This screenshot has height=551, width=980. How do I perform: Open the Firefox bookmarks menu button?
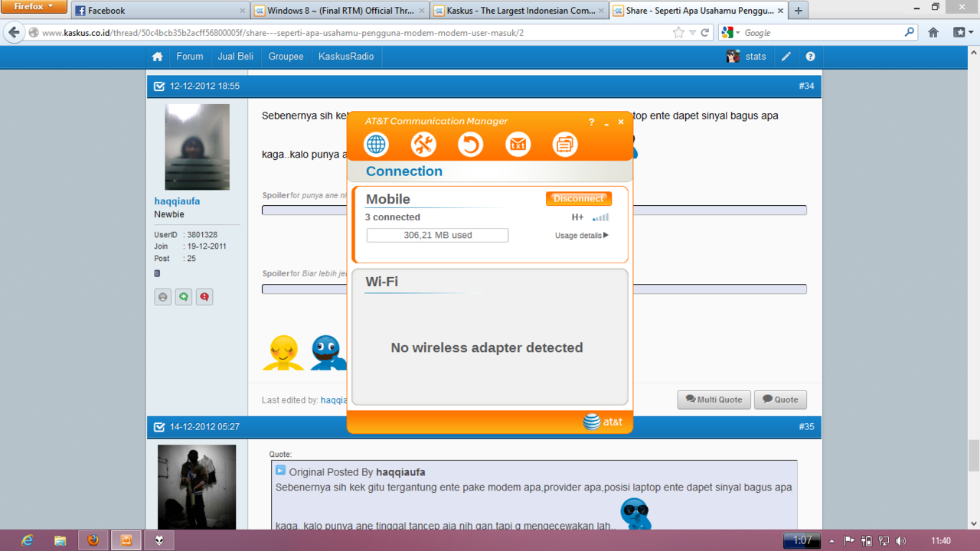tap(962, 32)
